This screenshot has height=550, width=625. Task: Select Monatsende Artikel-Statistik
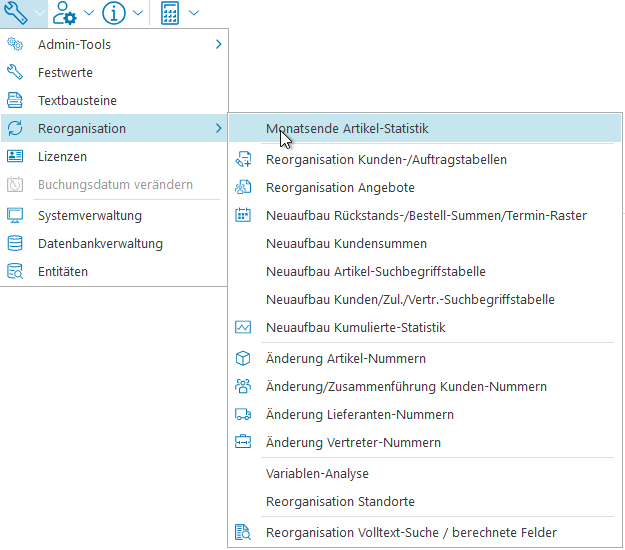pos(347,128)
